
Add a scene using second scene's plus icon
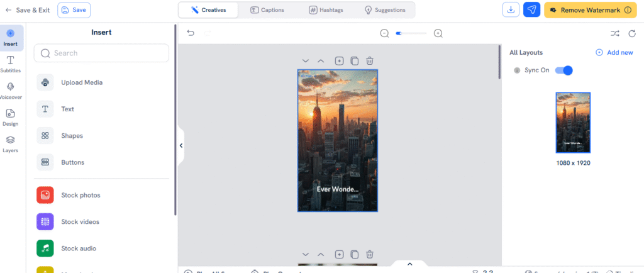339,255
